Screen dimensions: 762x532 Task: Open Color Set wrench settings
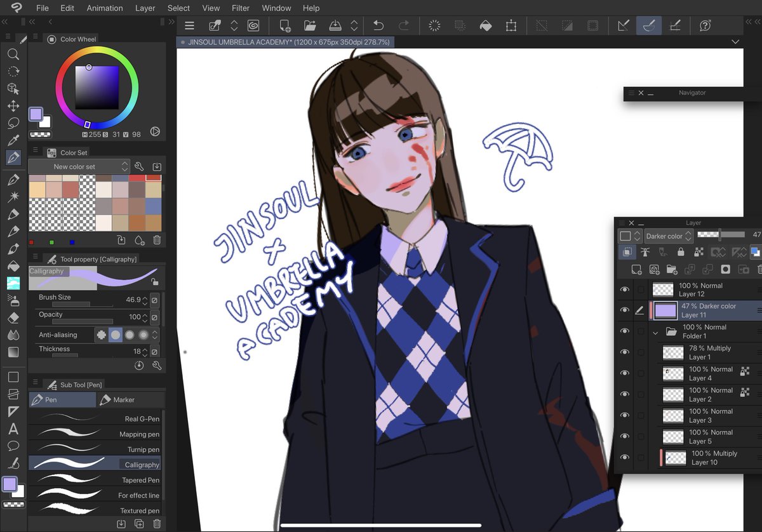pyautogui.click(x=140, y=166)
